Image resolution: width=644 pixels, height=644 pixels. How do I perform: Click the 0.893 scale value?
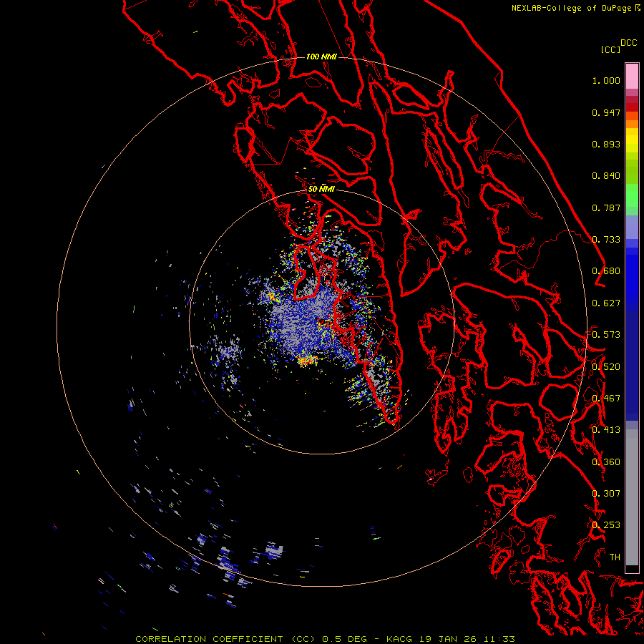click(x=606, y=144)
